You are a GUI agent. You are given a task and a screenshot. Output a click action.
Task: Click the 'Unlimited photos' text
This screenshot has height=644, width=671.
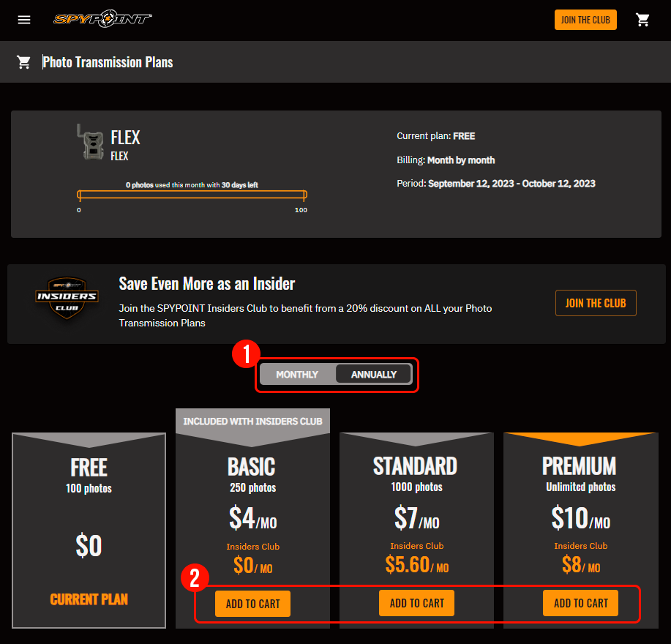[581, 487]
